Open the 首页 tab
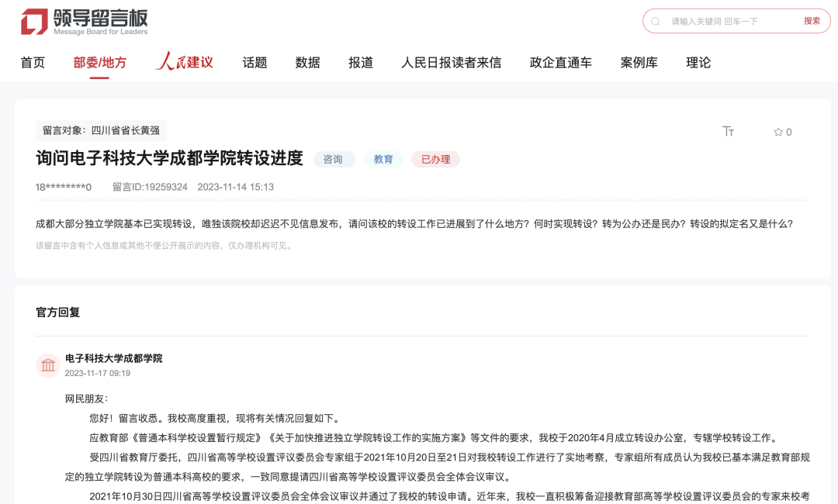Image resolution: width=838 pixels, height=504 pixels. coord(33,62)
